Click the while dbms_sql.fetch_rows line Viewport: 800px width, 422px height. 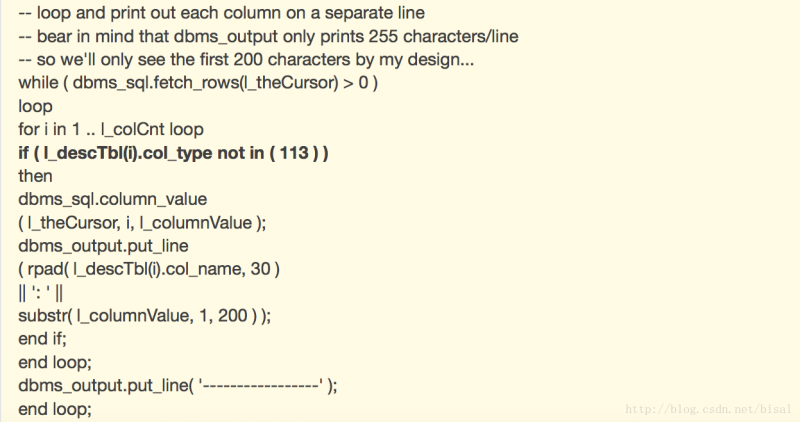[x=197, y=83]
